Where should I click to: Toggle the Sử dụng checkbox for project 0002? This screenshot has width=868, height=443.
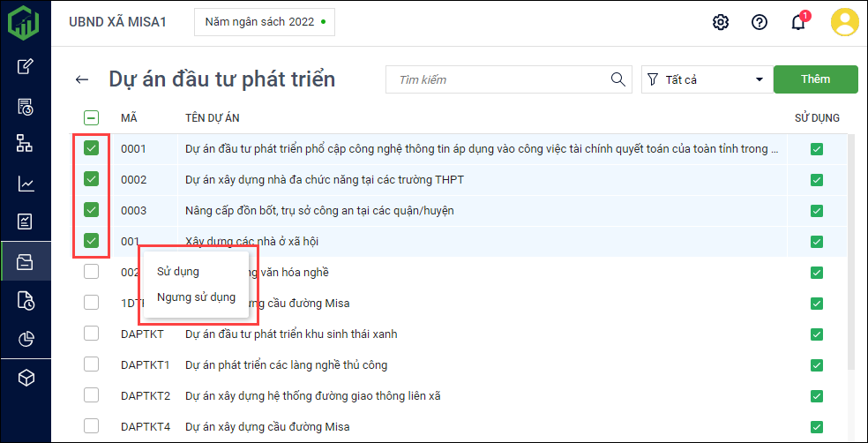click(x=816, y=180)
